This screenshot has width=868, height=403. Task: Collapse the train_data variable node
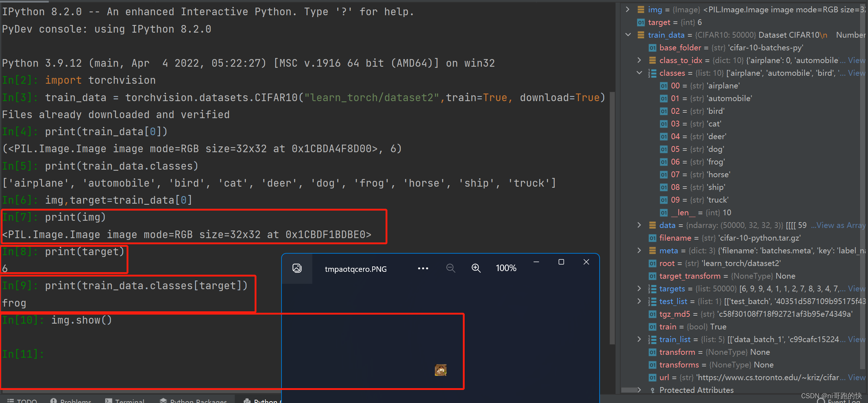click(x=628, y=35)
